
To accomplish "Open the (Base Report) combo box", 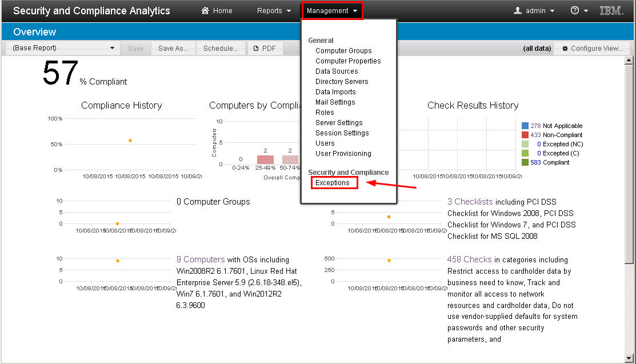I will 63,48.
